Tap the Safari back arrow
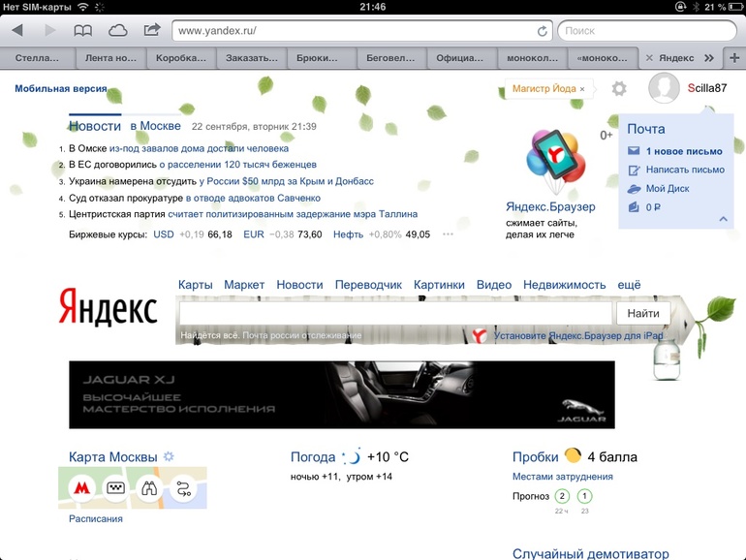The height and width of the screenshot is (560, 746). coord(17,31)
